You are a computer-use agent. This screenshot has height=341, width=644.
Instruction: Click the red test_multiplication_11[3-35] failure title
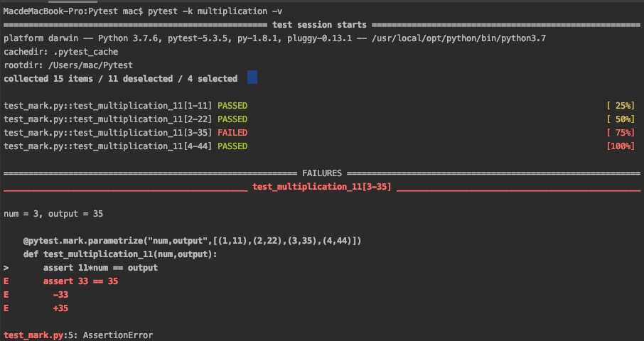pos(321,187)
